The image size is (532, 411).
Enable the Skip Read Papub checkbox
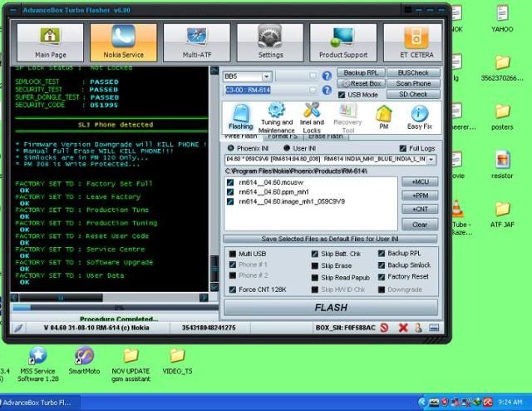click(x=314, y=278)
